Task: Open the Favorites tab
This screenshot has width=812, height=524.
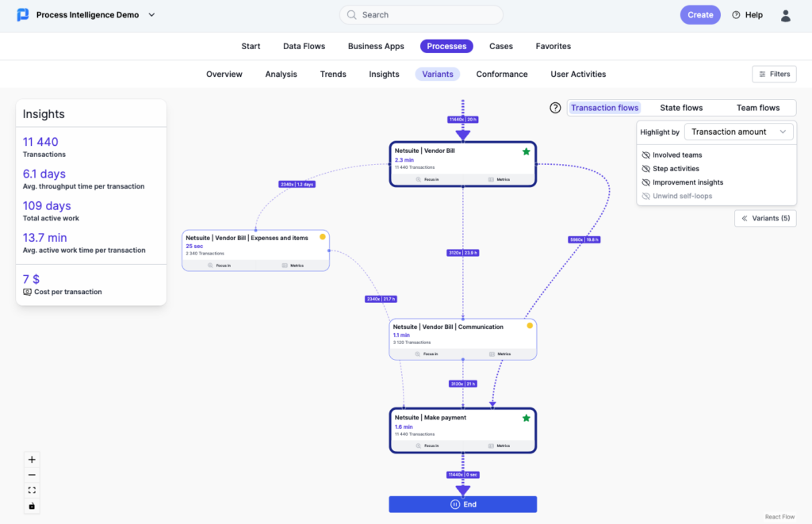Action: tap(553, 46)
